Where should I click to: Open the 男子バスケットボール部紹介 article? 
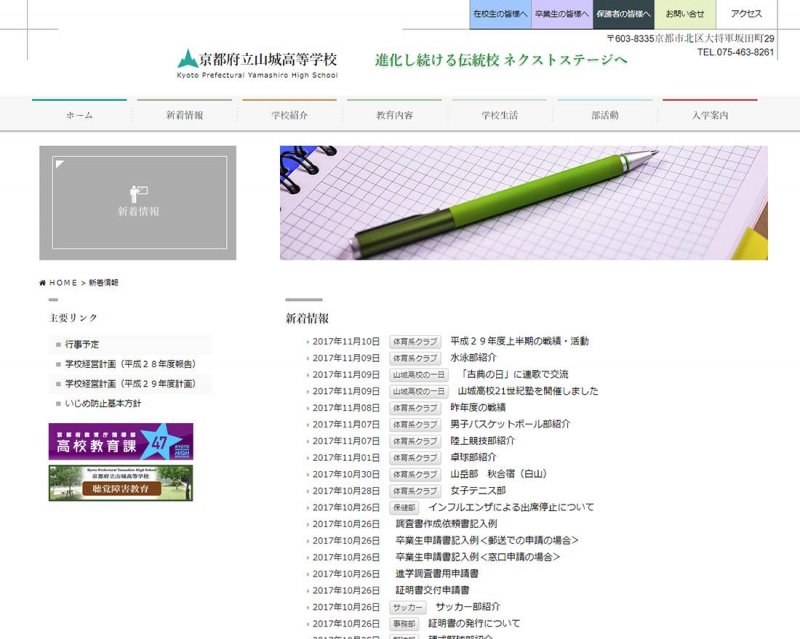tap(510, 424)
